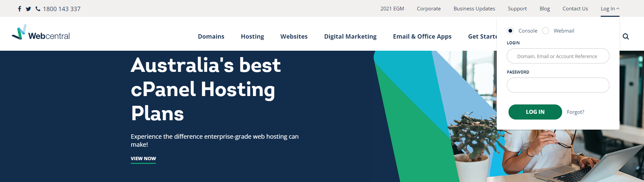Screen dimensions: 644x182
Task: Open the Websites navigation menu
Action: click(294, 36)
